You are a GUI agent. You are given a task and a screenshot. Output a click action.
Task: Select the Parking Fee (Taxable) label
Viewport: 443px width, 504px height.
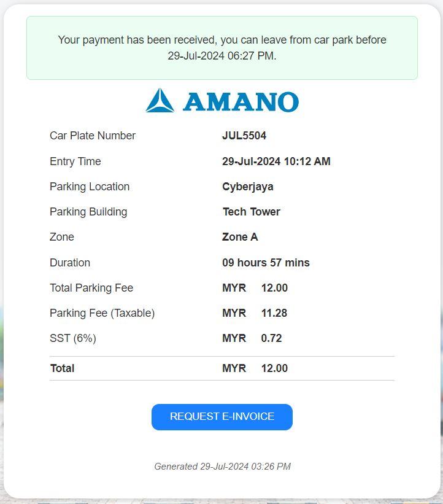tap(102, 313)
